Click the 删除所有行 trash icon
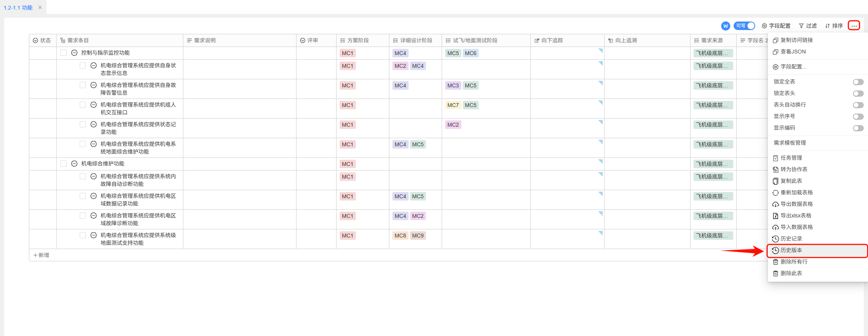This screenshot has height=336, width=868. 776,262
